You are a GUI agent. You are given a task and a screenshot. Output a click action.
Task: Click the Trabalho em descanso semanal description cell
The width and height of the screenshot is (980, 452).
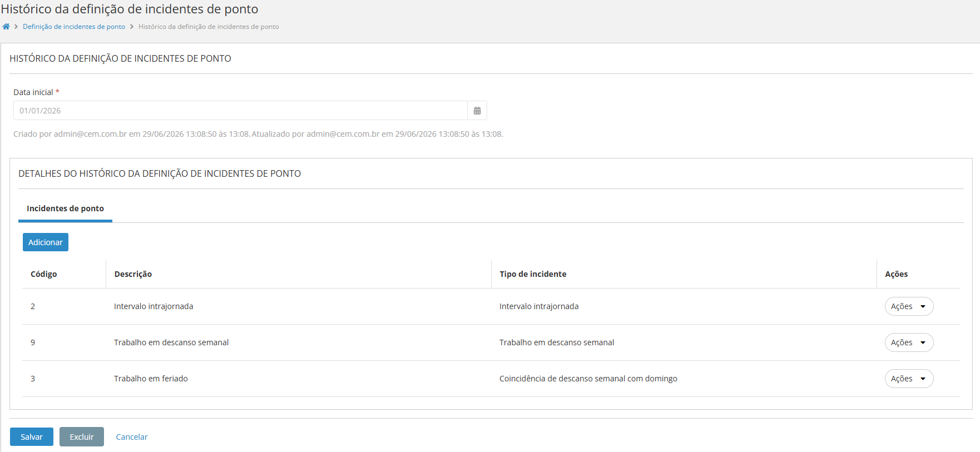(x=171, y=342)
